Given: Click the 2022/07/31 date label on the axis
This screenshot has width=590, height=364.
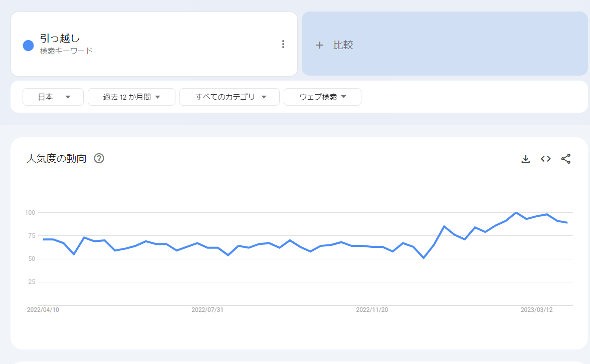Looking at the screenshot, I should (208, 310).
